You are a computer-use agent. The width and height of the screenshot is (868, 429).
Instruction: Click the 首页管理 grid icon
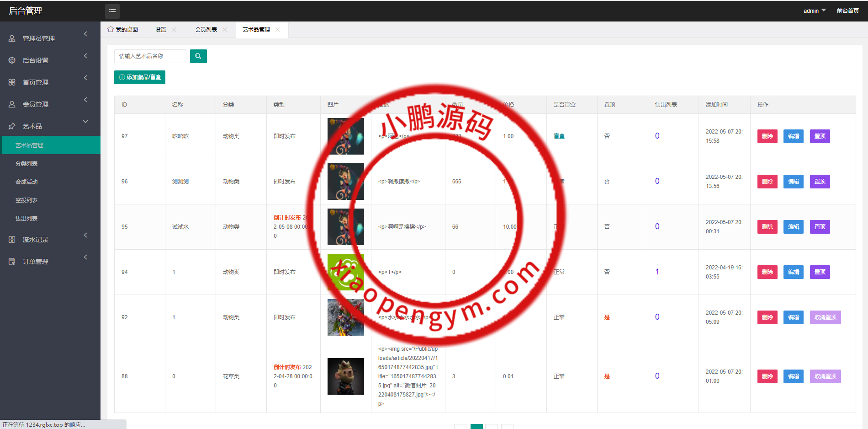tap(12, 82)
